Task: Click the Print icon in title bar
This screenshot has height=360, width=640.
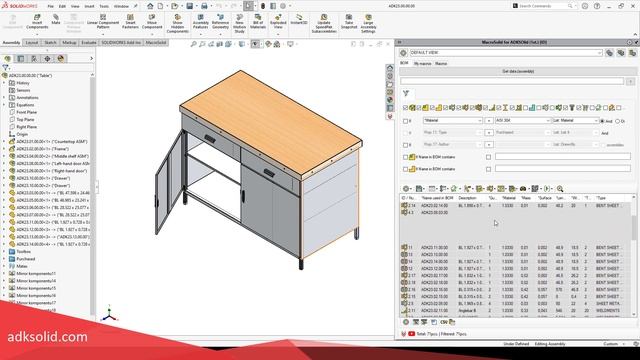Action: pyautogui.click(x=204, y=6)
